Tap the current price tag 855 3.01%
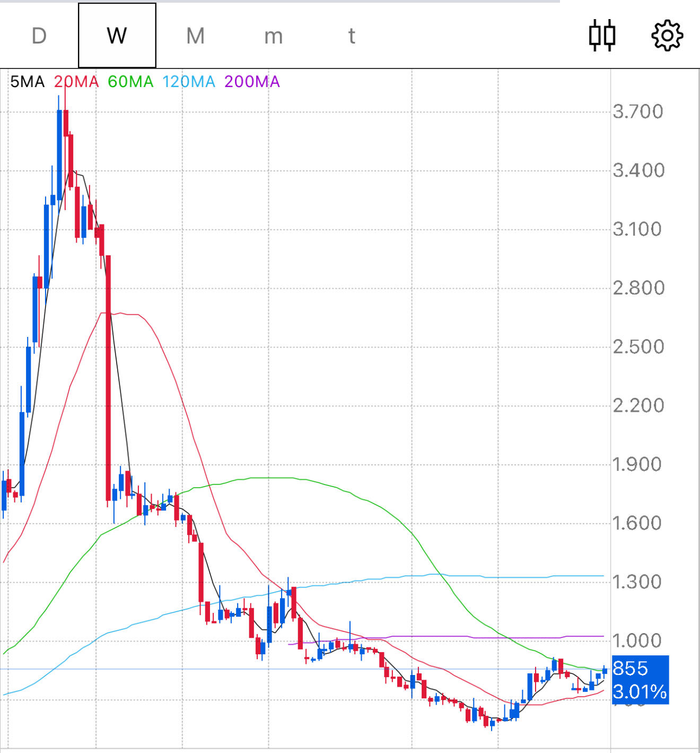Screen dimensions: 700x753 click(x=640, y=680)
